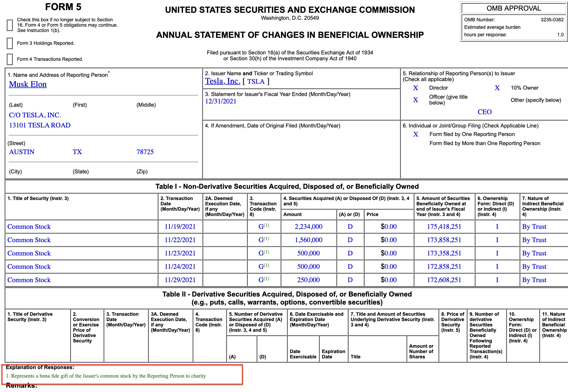Click the Director X mark
The width and height of the screenshot is (568, 392).
[x=415, y=88]
